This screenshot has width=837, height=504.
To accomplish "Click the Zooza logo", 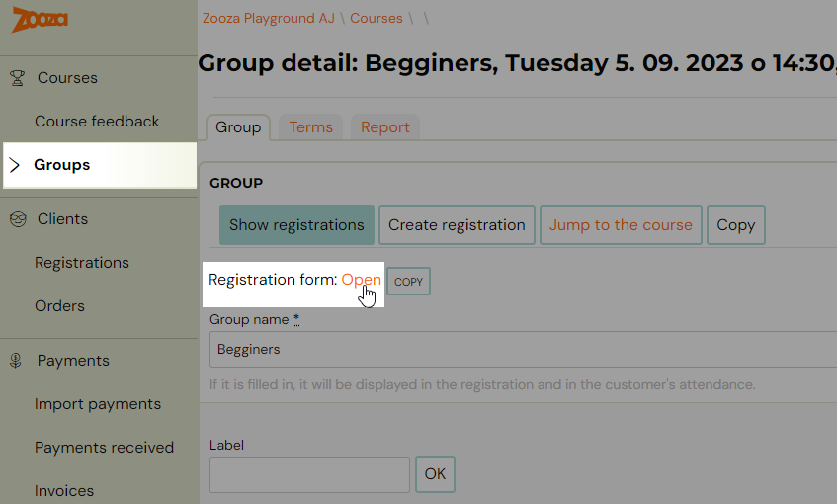I will [41, 20].
